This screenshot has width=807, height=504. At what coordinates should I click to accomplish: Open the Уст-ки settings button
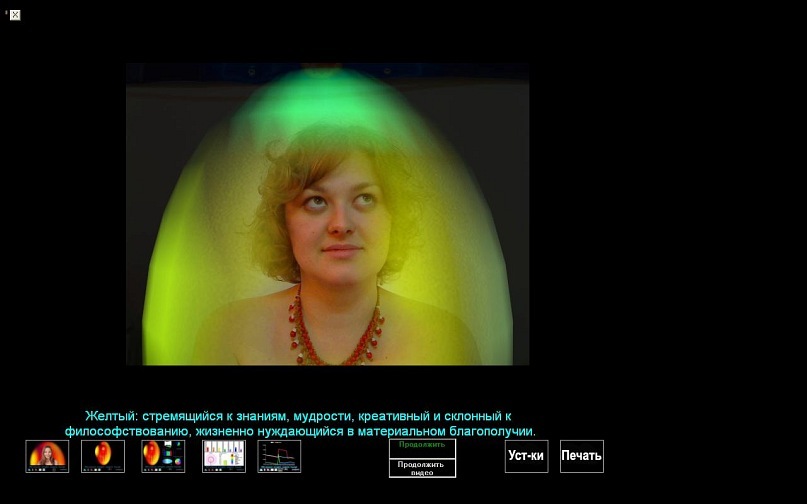pyautogui.click(x=526, y=456)
